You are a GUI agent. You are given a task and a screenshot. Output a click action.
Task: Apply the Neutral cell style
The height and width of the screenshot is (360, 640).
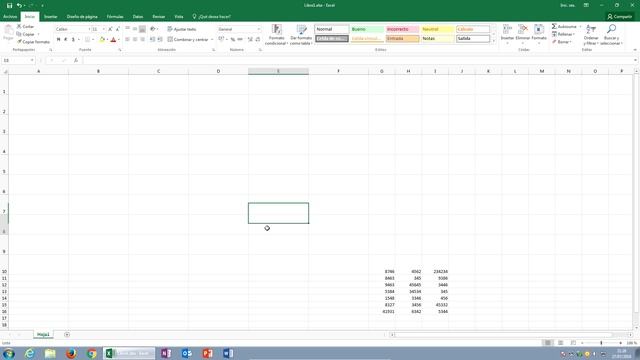(x=437, y=29)
